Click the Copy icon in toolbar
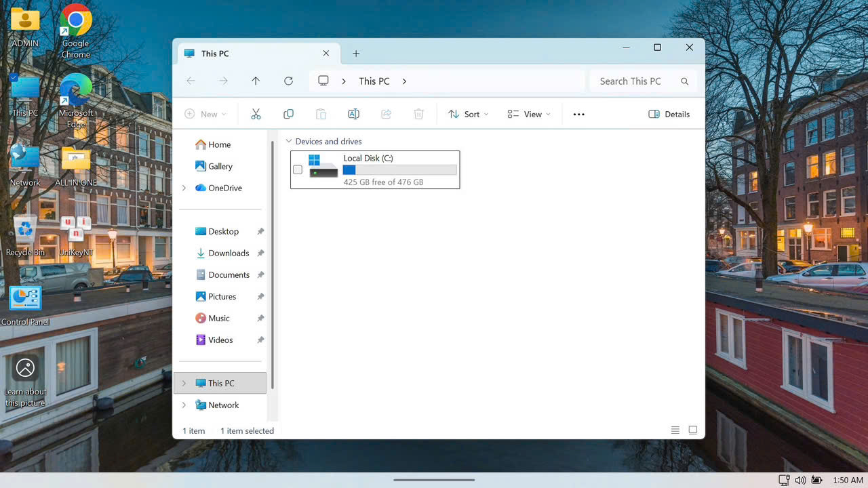This screenshot has height=488, width=868. coord(288,115)
